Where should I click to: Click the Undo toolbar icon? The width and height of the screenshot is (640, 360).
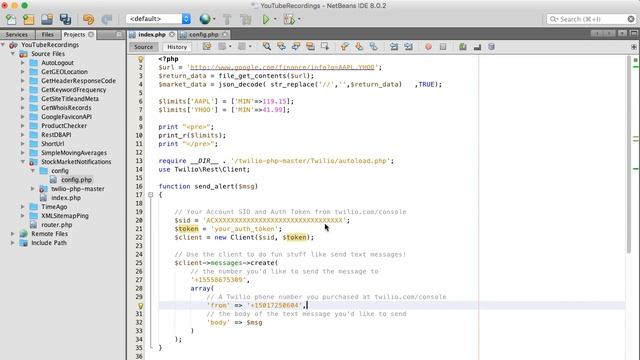click(89, 19)
